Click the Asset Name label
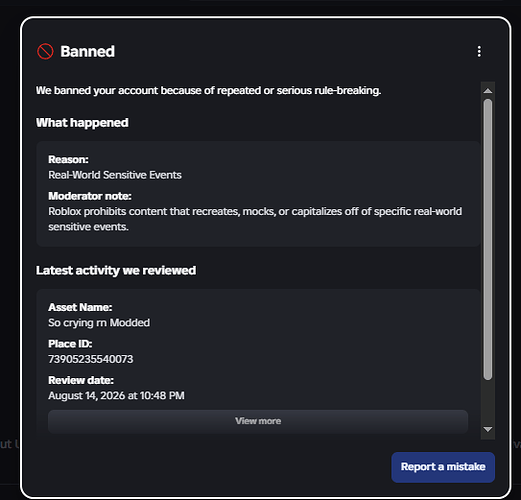This screenshot has height=500, width=521. [80, 307]
